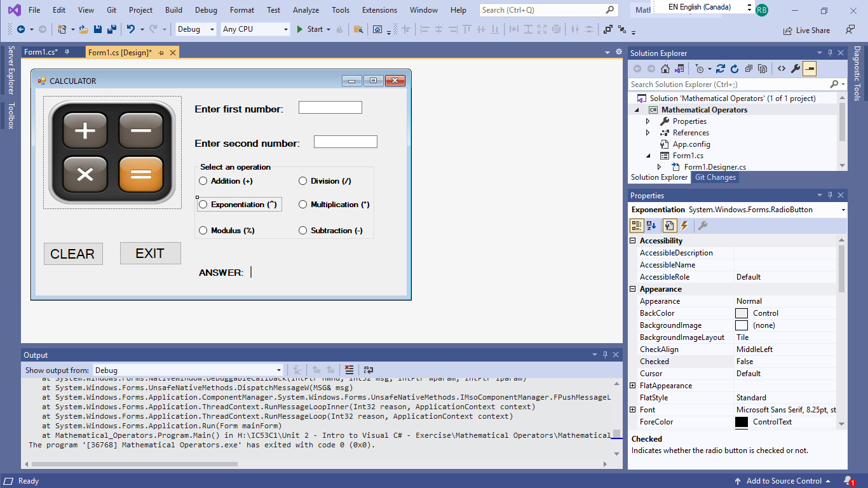This screenshot has height=488, width=868.
Task: Click the Undo arrow in the toolbar
Action: click(x=130, y=29)
